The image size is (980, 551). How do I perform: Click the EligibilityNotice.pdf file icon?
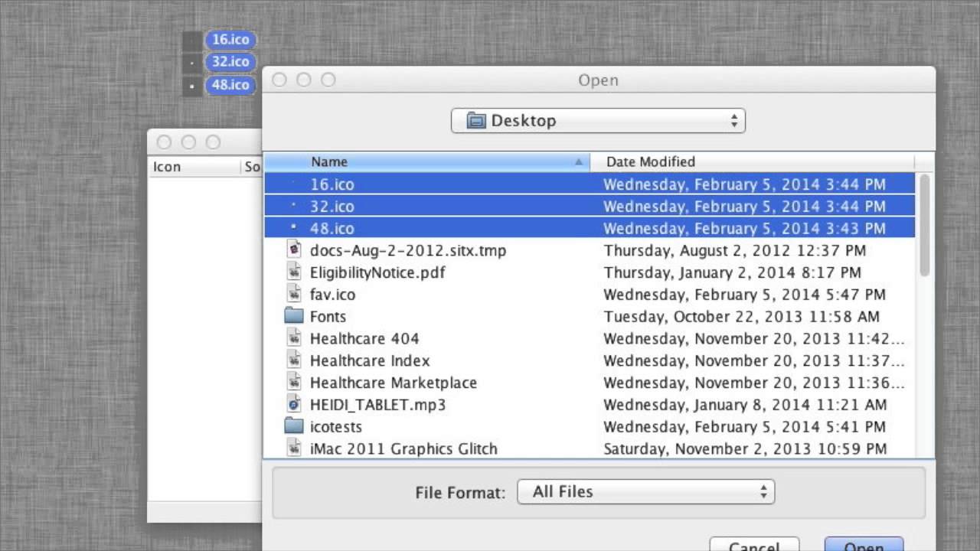click(294, 272)
